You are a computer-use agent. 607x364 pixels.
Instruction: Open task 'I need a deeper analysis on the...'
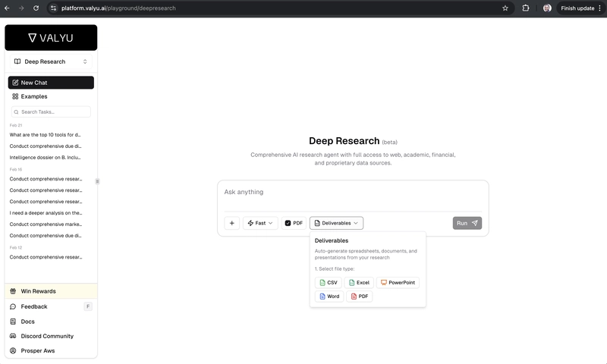(46, 213)
